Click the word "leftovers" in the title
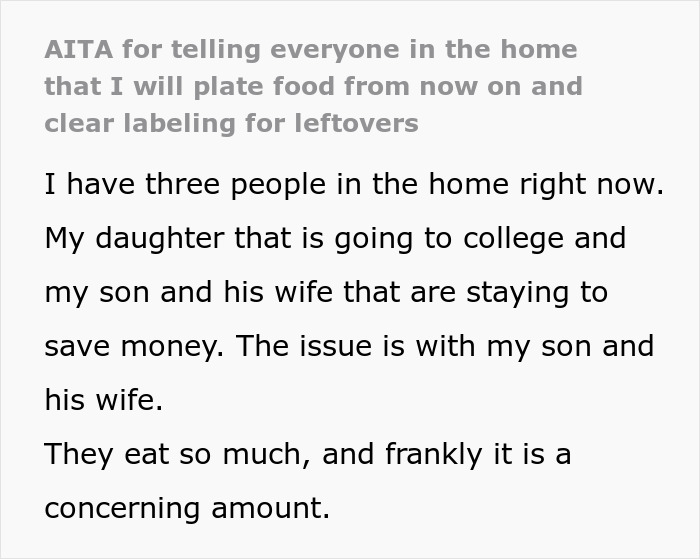700x559 pixels. [x=355, y=123]
